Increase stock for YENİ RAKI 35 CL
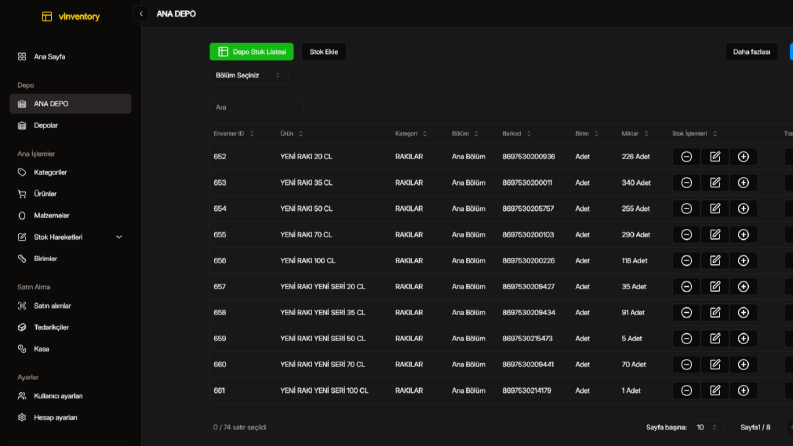This screenshot has height=446, width=793. point(743,183)
